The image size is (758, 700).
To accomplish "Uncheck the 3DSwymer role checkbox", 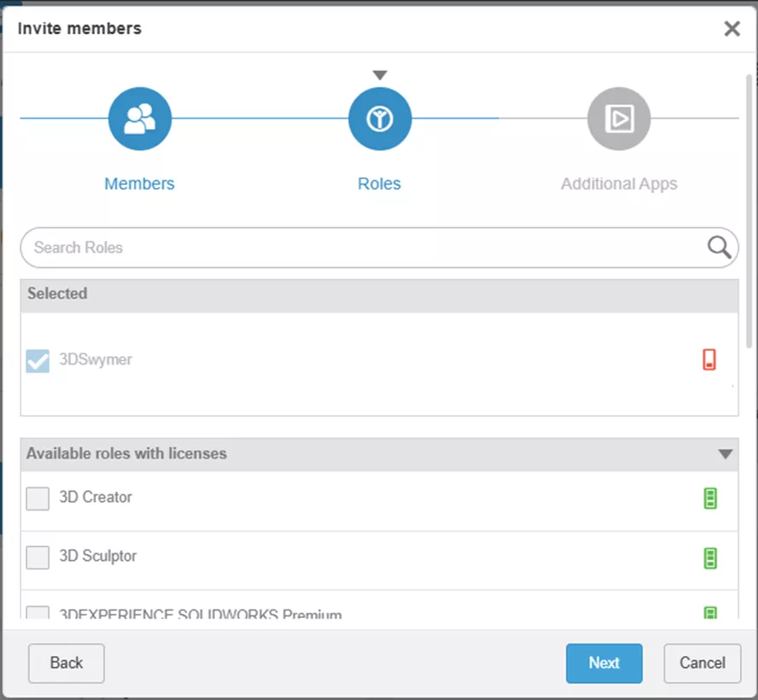I will (38, 360).
